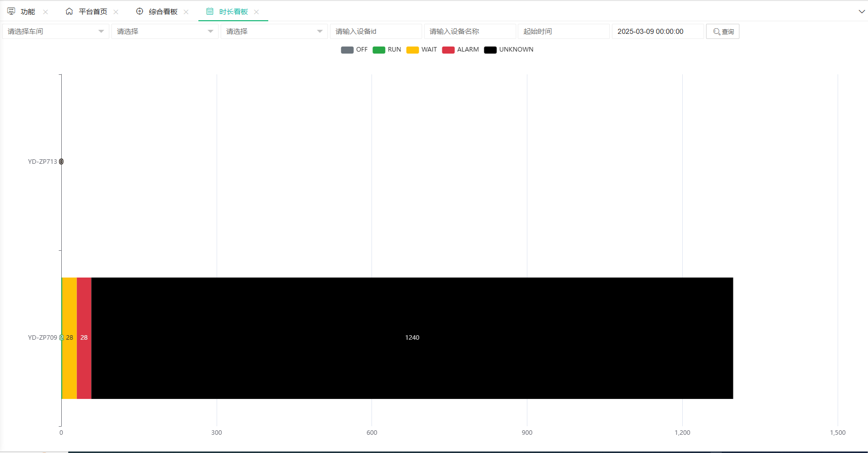This screenshot has width=868, height=453.
Task: Toggle the ALARM legend series
Action: [461, 50]
